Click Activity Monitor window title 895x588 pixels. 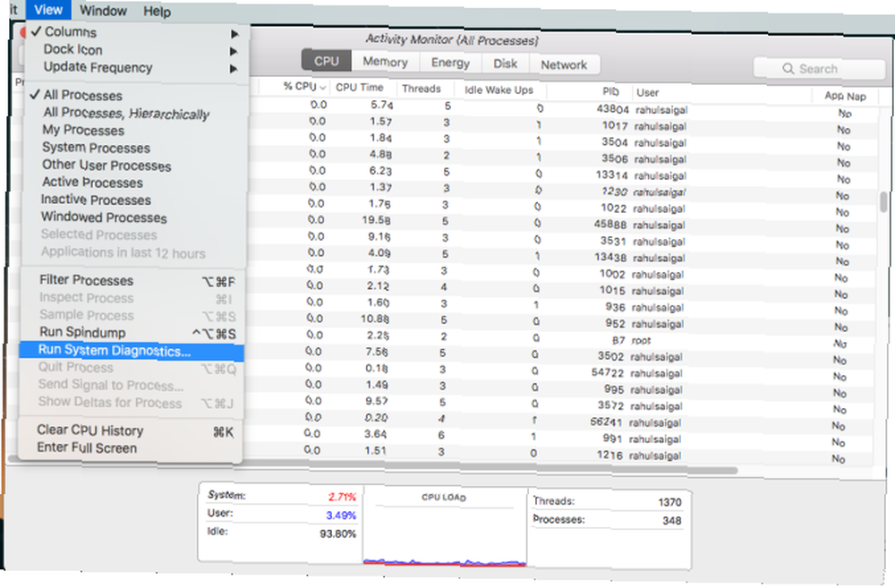click(451, 39)
